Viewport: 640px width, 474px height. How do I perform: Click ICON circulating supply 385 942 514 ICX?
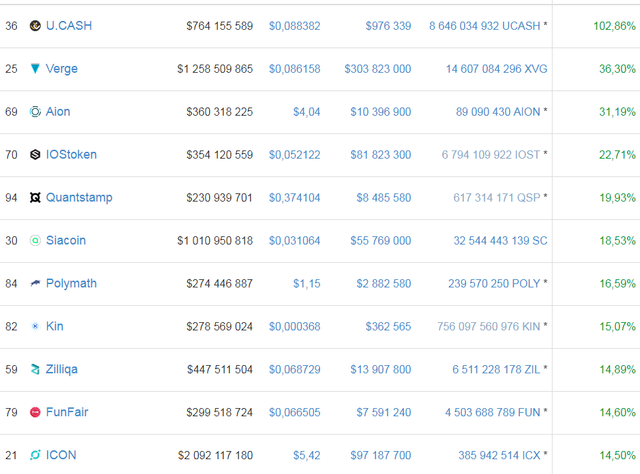tap(498, 455)
